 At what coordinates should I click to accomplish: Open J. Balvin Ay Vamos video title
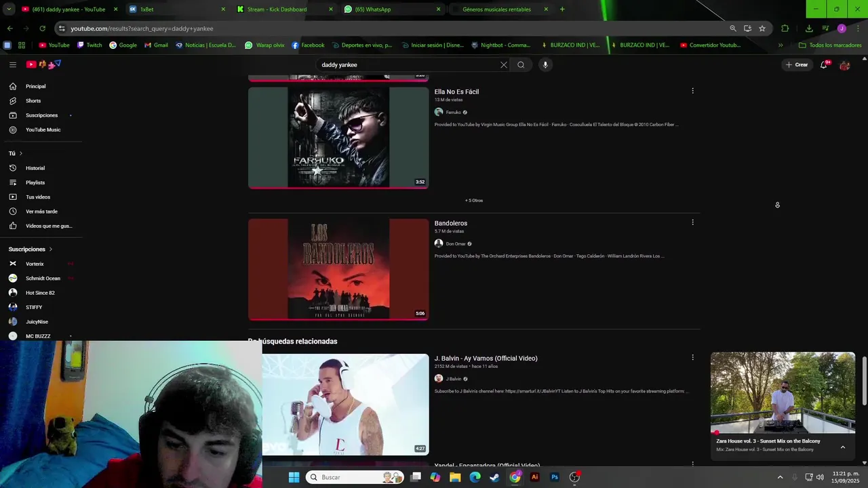(486, 359)
